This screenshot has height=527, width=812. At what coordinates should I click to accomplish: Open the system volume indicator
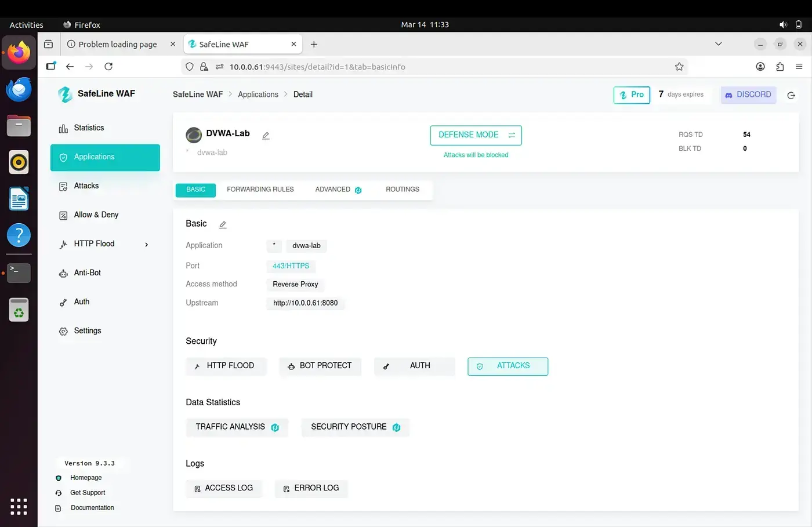click(x=783, y=24)
